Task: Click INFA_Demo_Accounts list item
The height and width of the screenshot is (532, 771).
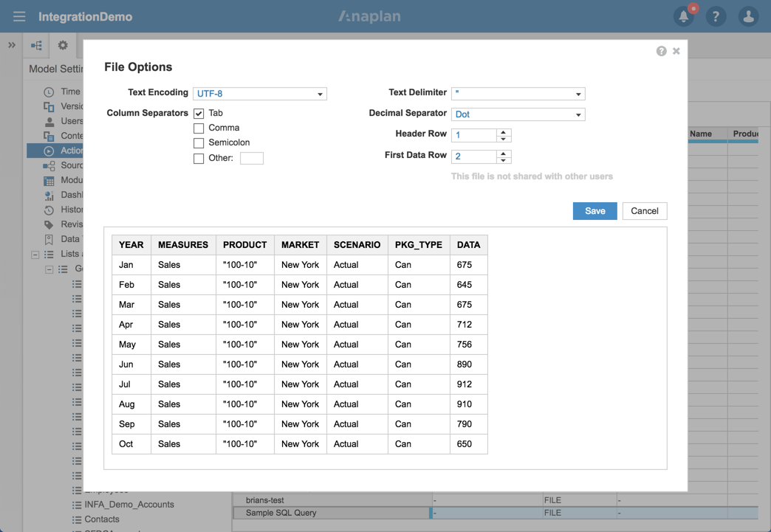Action: tap(128, 505)
